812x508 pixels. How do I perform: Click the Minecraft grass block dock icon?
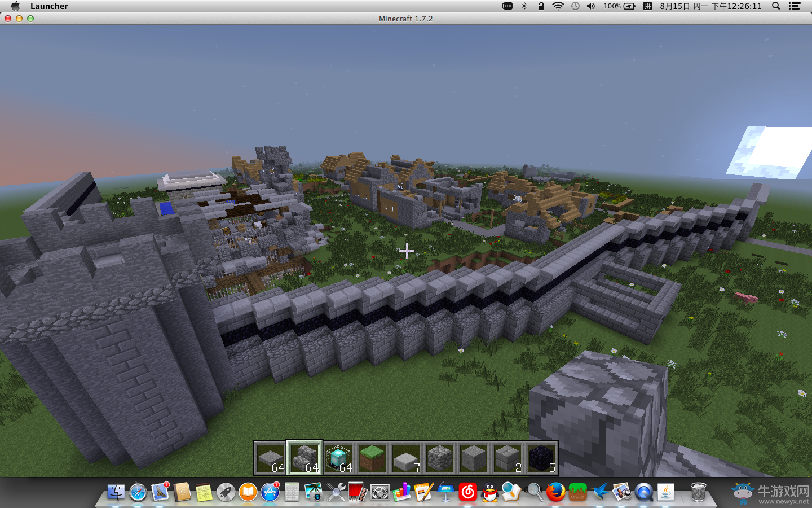pos(578,492)
